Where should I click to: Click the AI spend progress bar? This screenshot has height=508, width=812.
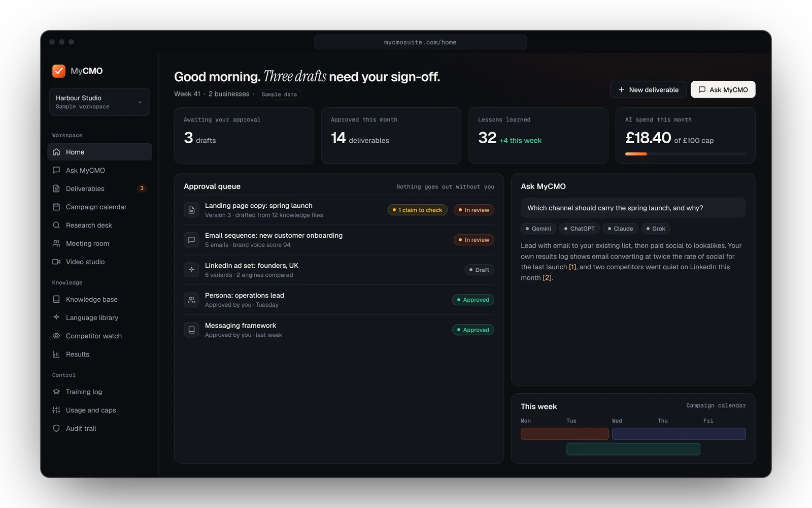[685, 154]
